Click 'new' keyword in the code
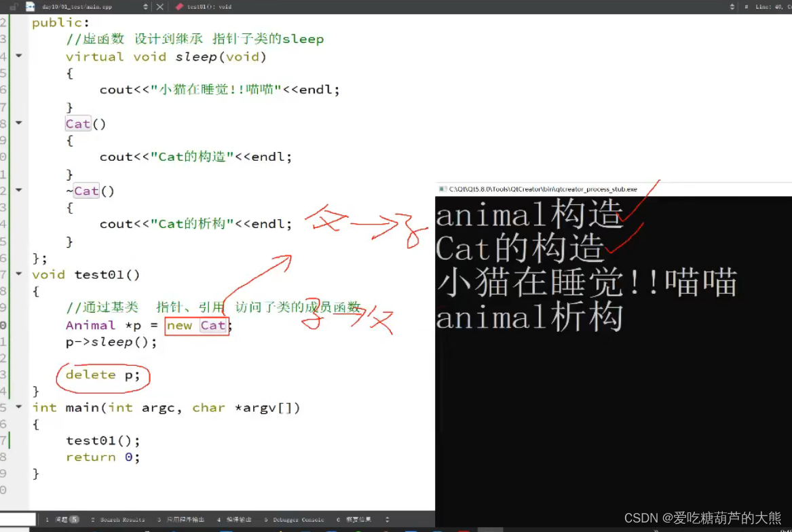Viewport: 792px width, 532px height. pyautogui.click(x=179, y=325)
